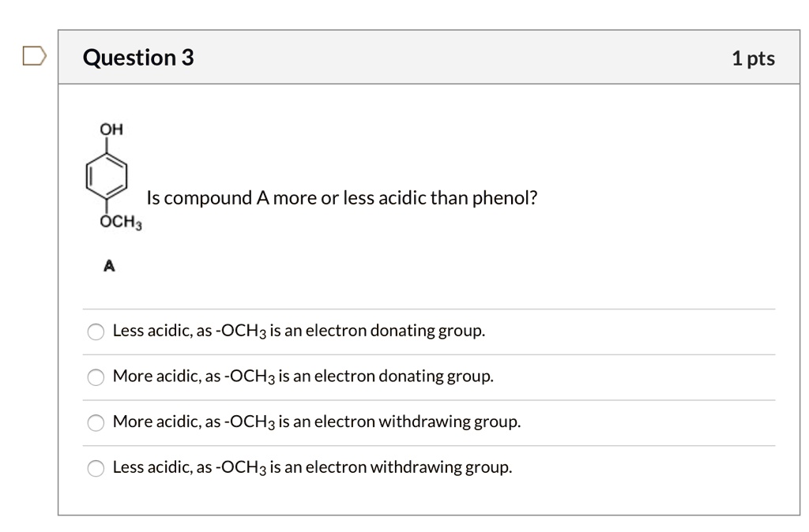809x532 pixels.
Task: Click 'More acidic... electron withdrawing group' answer text
Action: click(x=317, y=422)
